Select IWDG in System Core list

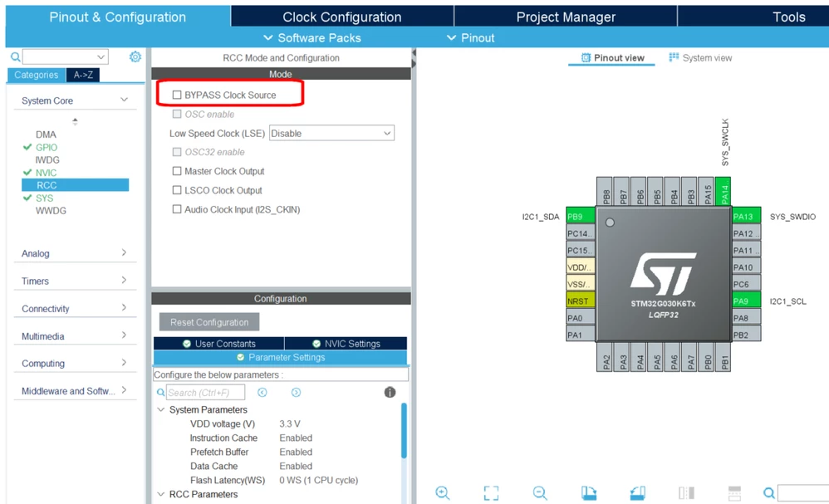coord(47,160)
